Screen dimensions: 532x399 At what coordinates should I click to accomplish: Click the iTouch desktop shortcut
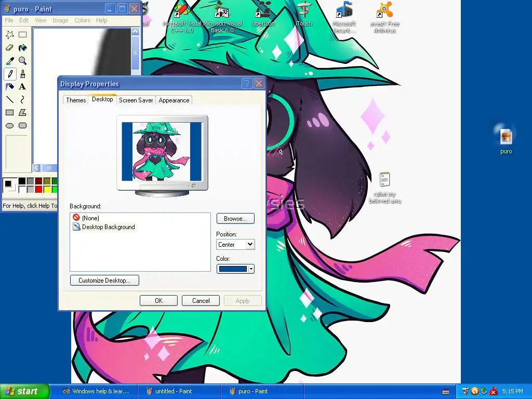pyautogui.click(x=303, y=14)
